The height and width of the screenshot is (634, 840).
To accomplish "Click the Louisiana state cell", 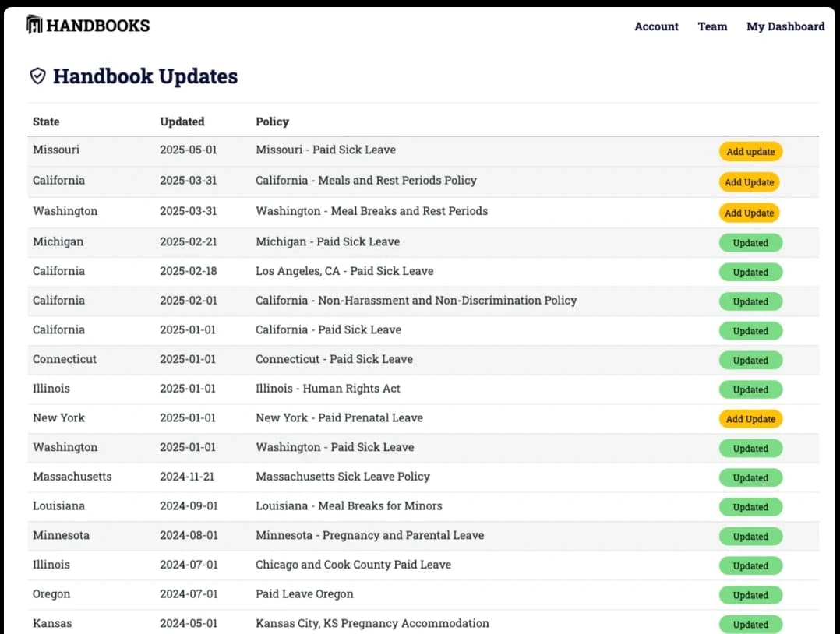I will coord(58,506).
